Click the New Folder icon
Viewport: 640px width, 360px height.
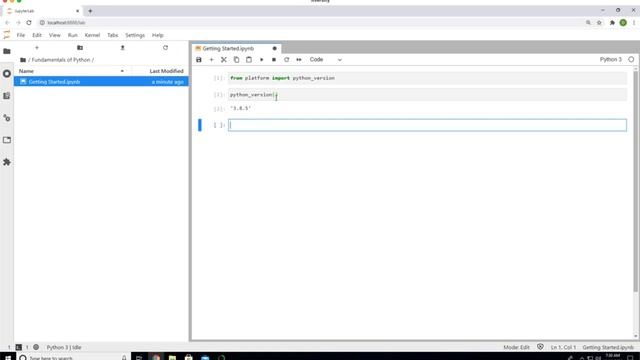click(80, 48)
